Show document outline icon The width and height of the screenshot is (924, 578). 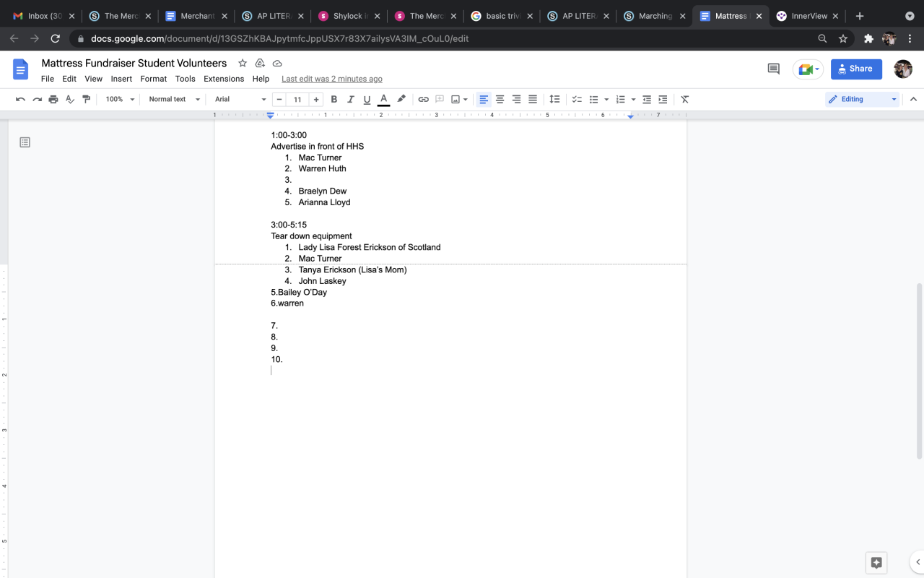coord(25,142)
